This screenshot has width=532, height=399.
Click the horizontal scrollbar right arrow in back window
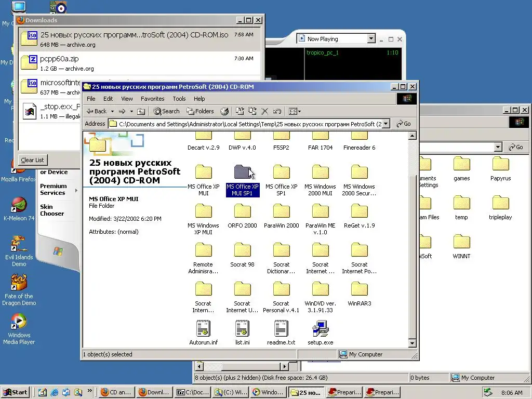click(x=285, y=366)
